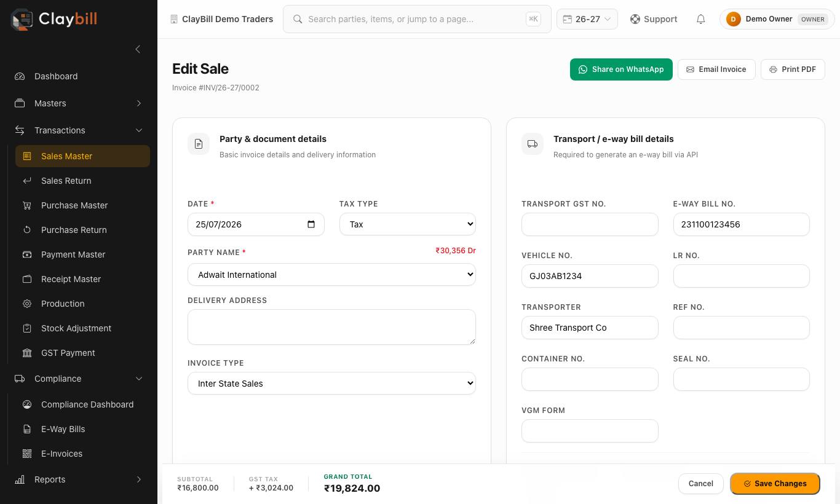Open the Support link
840x504 pixels.
point(654,19)
